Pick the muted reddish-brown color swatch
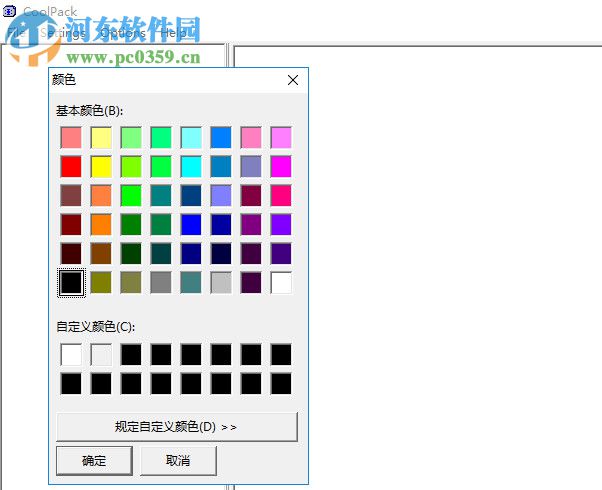Image resolution: width=602 pixels, height=490 pixels. click(x=71, y=195)
